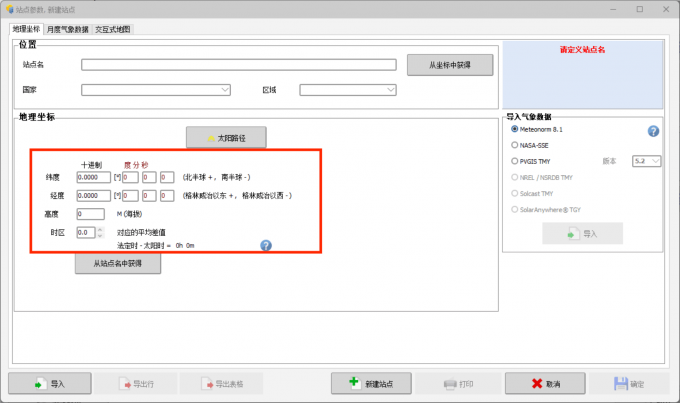Image resolution: width=680 pixels, height=403 pixels.
Task: Click the 经度 decimal input field
Action: click(x=93, y=196)
